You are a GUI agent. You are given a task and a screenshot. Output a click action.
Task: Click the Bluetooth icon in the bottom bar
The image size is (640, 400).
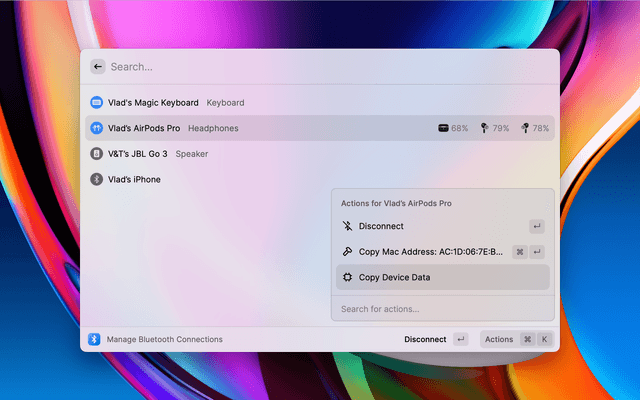94,339
